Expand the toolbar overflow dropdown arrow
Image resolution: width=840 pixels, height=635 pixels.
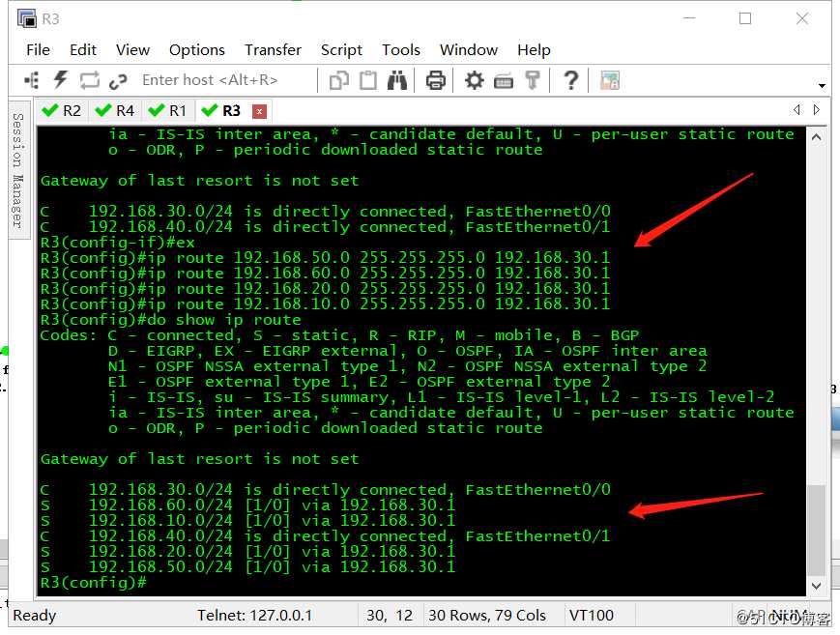coord(822,85)
